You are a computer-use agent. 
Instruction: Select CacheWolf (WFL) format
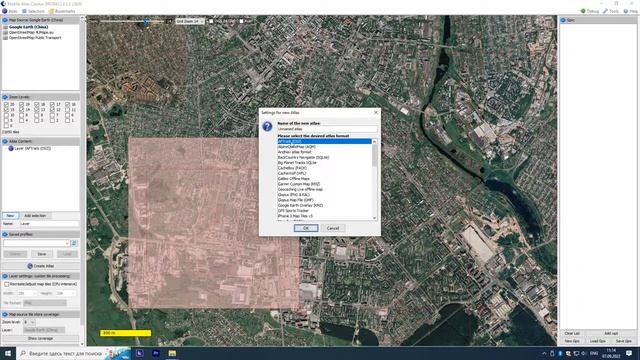(324, 173)
